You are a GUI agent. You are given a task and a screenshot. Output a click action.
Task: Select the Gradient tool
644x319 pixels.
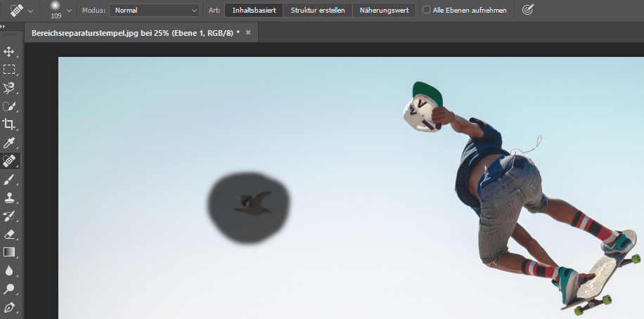point(9,252)
